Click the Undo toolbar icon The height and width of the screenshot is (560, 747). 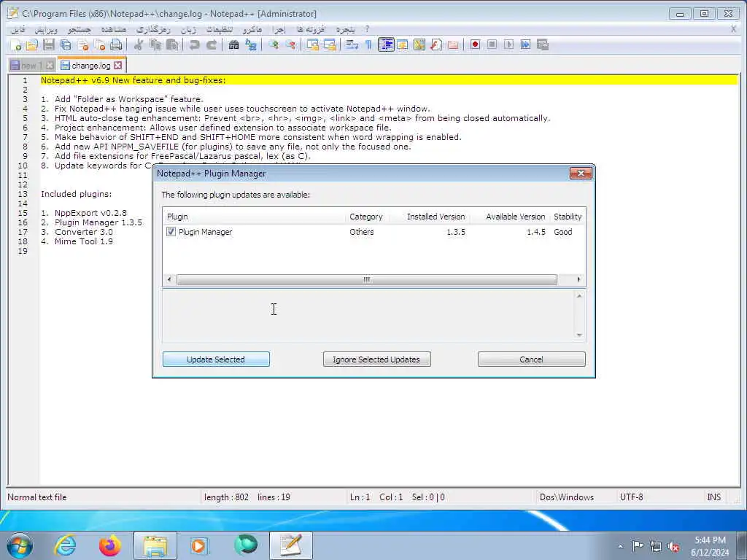(x=194, y=44)
